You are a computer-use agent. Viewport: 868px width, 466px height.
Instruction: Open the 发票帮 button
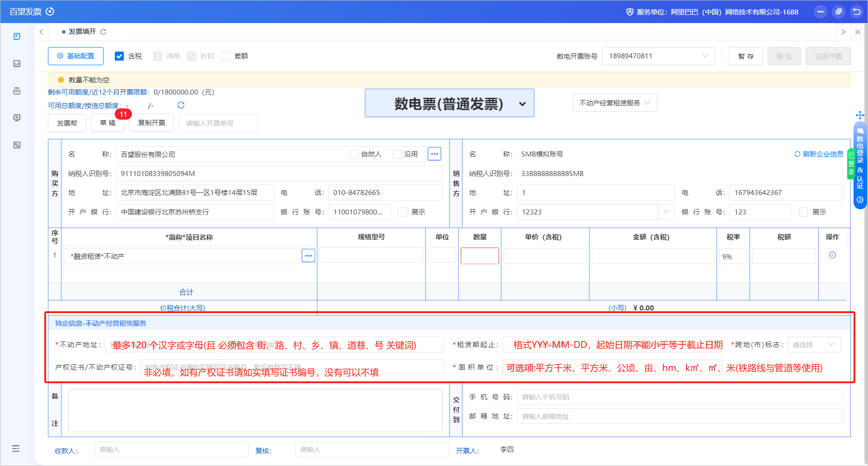[x=67, y=123]
